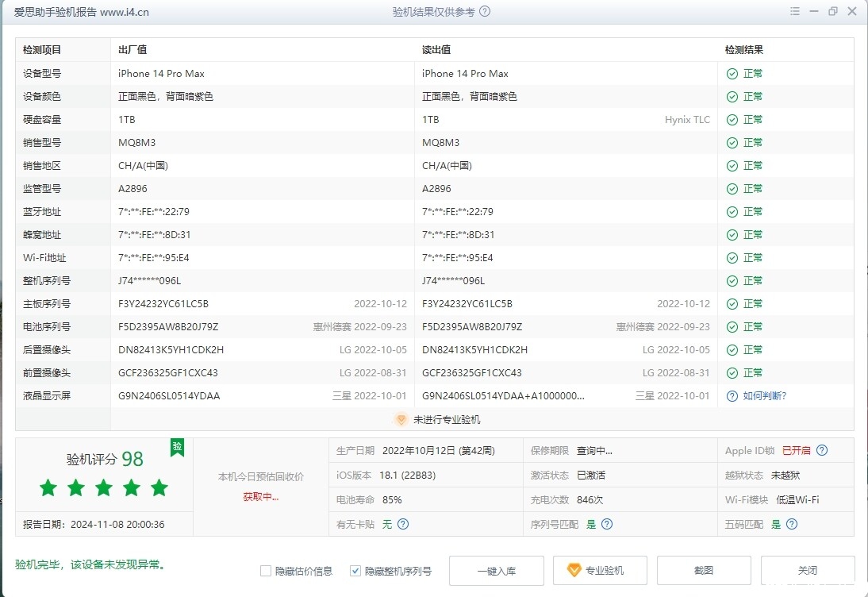Click factory battery serial F5D2395AW8B20J79Z
Image resolution: width=868 pixels, height=597 pixels.
[x=168, y=327]
